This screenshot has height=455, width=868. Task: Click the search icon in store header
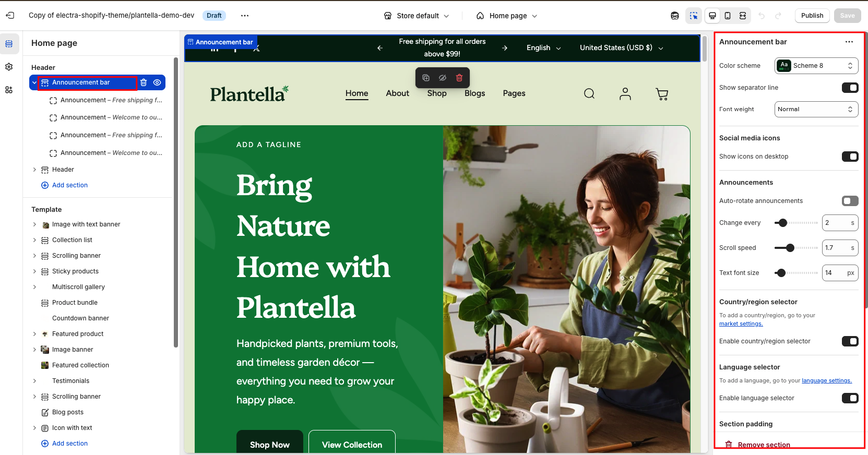pos(589,93)
